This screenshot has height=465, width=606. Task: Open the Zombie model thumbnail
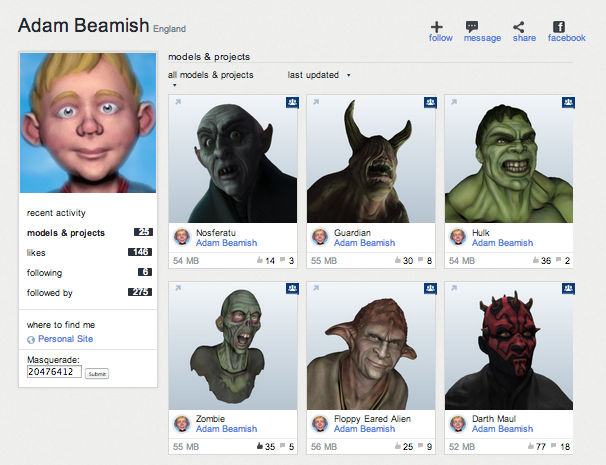coord(233,346)
